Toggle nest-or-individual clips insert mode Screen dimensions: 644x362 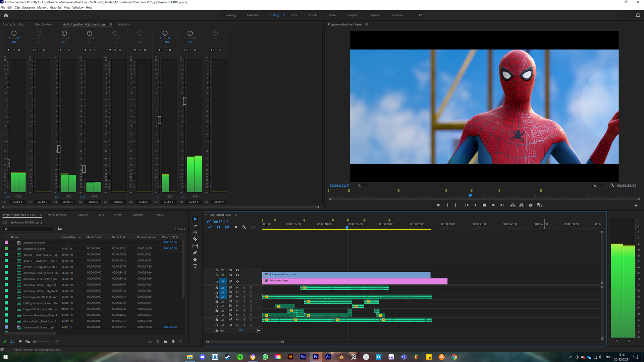(x=210, y=227)
